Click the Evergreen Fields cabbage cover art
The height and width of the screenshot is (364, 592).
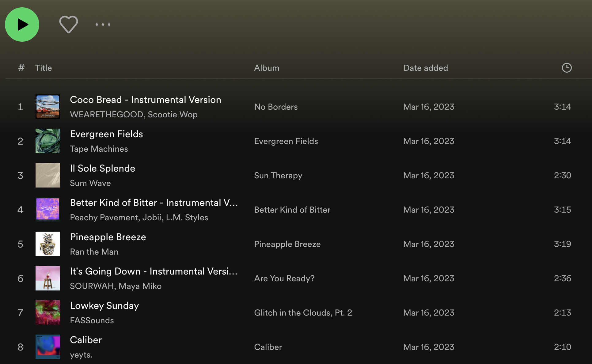click(x=48, y=141)
